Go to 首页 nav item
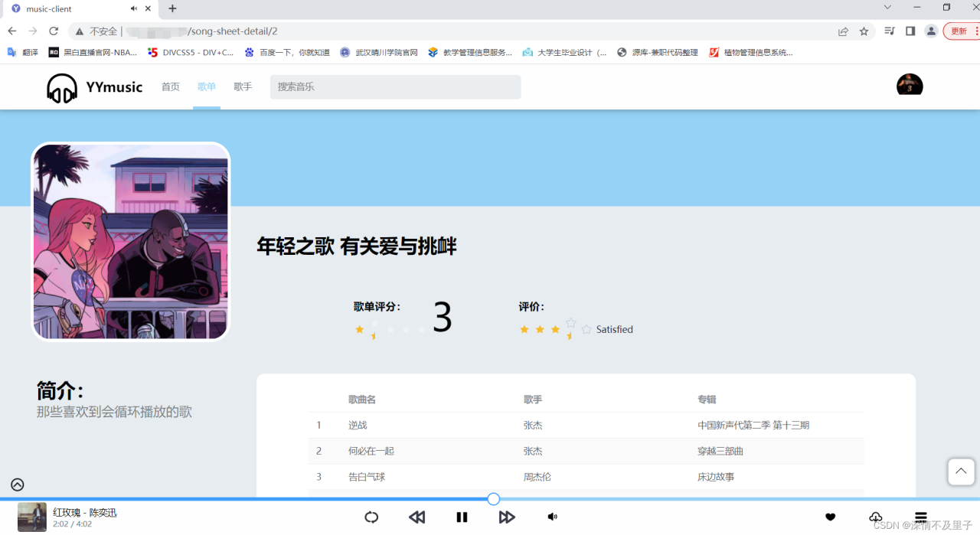 [170, 87]
